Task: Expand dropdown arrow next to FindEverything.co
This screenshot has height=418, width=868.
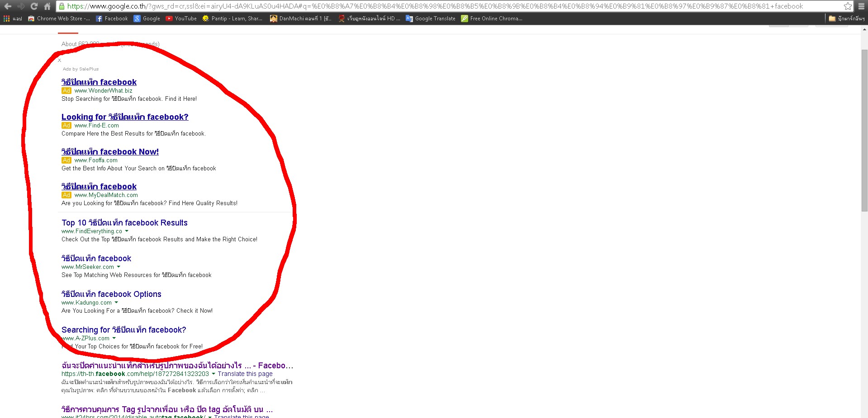Action: coord(127,231)
